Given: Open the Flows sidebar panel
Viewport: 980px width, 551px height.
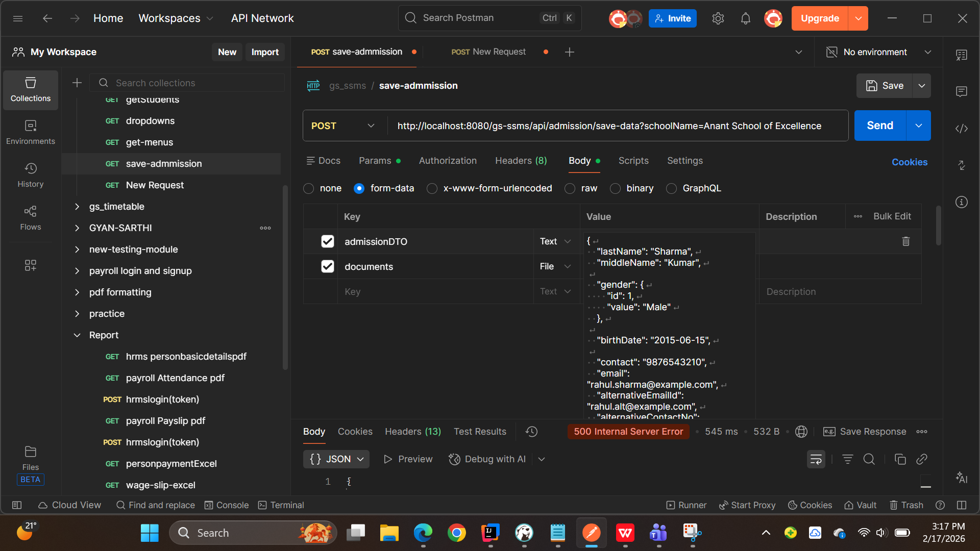Looking at the screenshot, I should coord(31,217).
